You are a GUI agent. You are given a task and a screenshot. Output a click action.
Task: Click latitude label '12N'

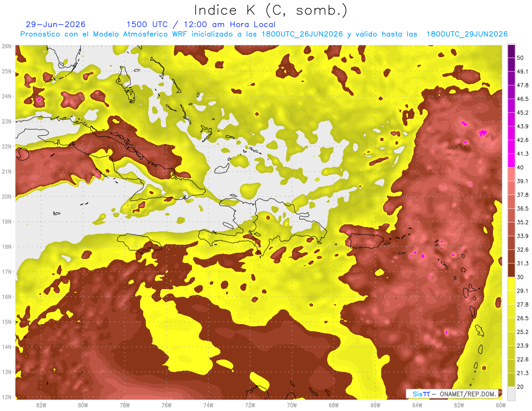pos(7,397)
